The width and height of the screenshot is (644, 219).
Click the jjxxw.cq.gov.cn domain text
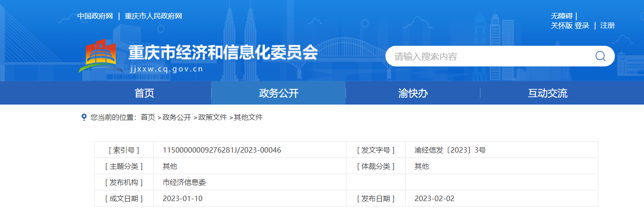[166, 69]
